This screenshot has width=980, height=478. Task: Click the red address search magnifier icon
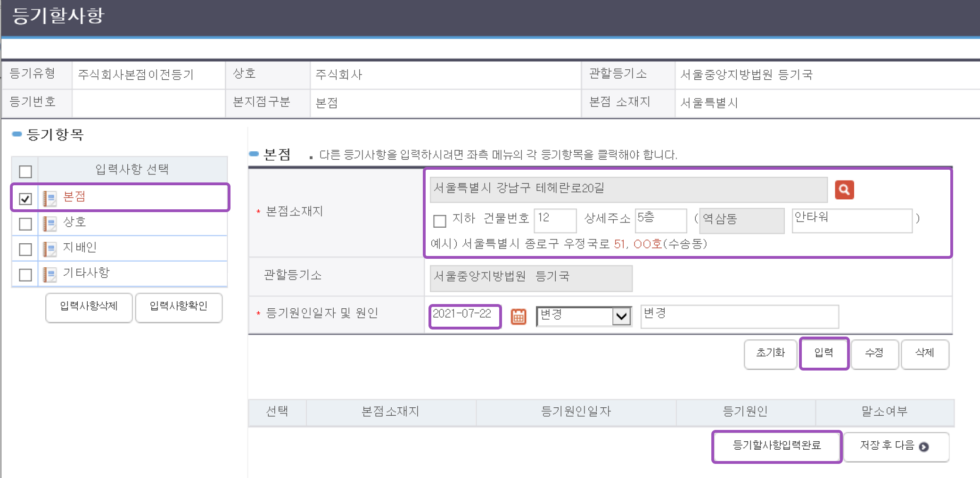tap(844, 190)
